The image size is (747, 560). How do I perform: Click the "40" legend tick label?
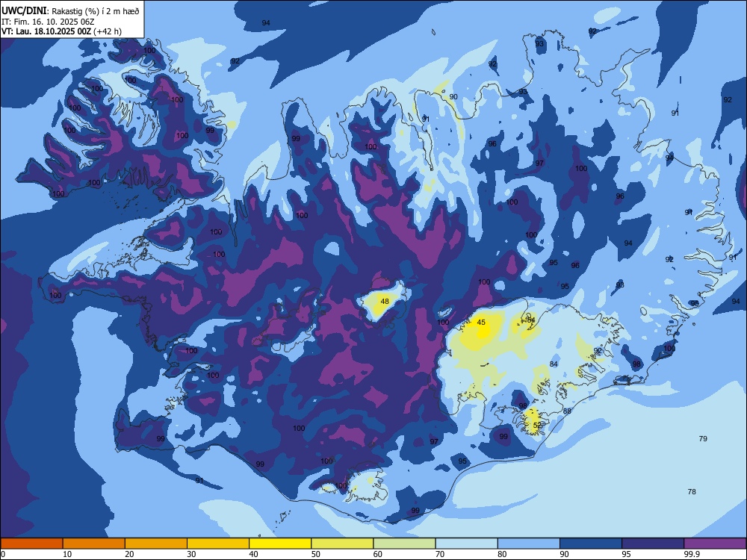(253, 554)
